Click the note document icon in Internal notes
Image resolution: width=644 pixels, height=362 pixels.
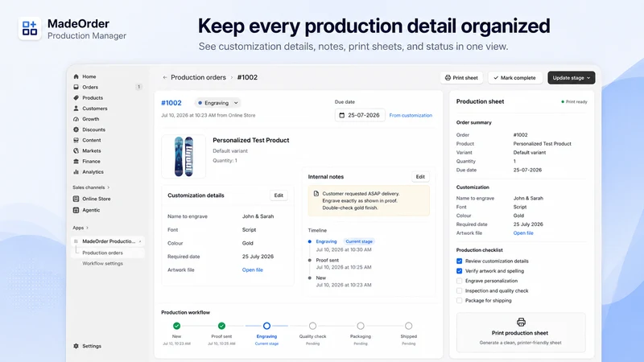point(316,193)
